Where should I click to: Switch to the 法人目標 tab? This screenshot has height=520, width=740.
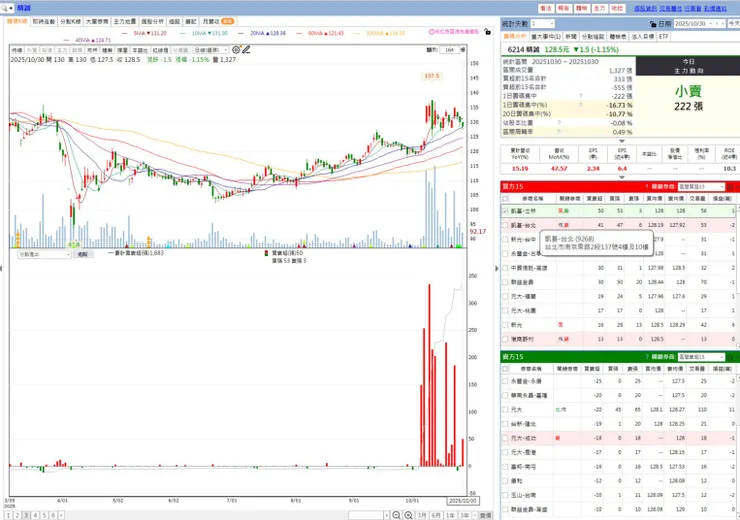(x=642, y=36)
